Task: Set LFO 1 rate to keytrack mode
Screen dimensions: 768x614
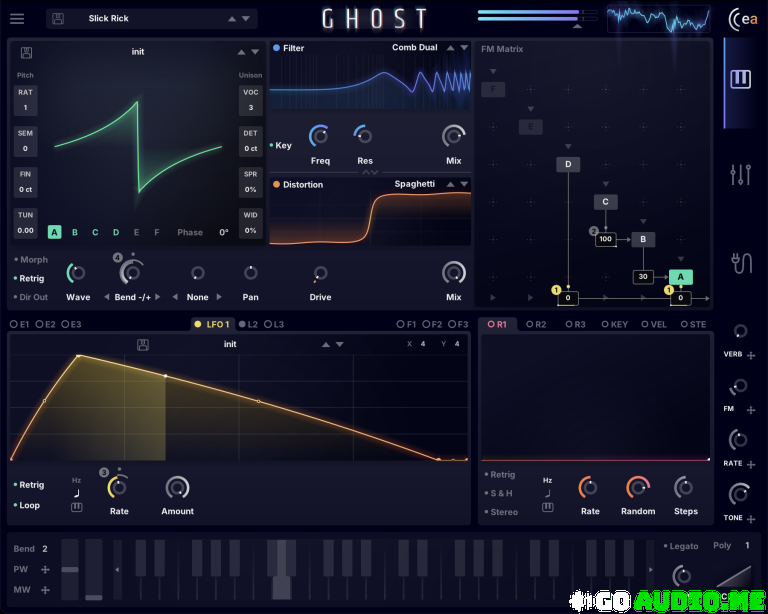Action: pos(77,507)
